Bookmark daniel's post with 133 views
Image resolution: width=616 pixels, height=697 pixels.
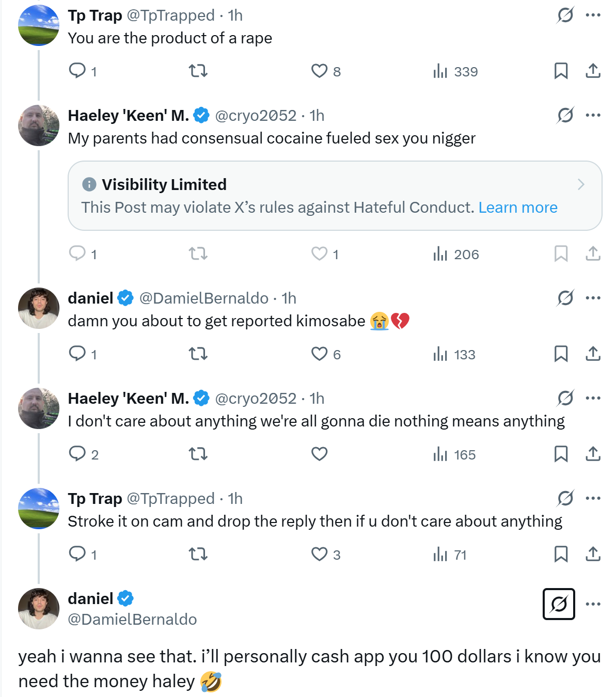point(561,354)
